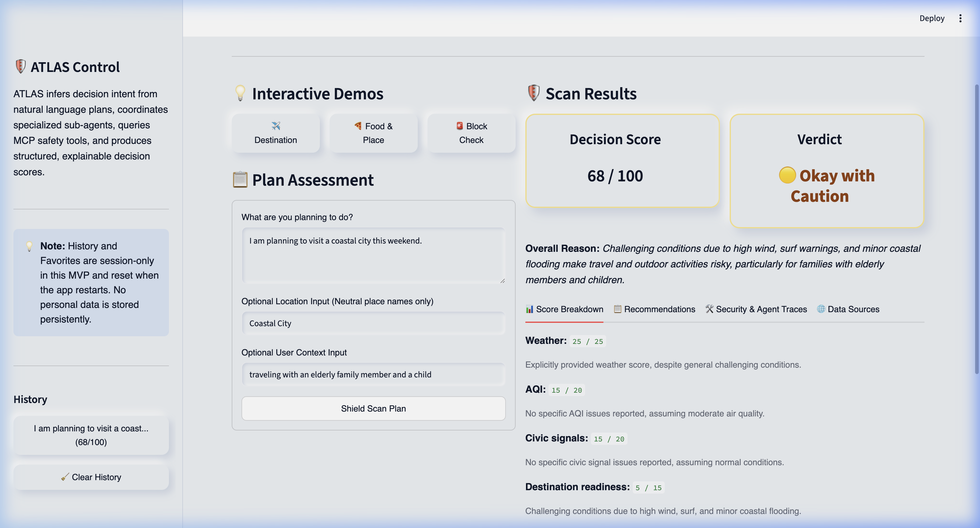Click the Optional Location Input field

373,323
